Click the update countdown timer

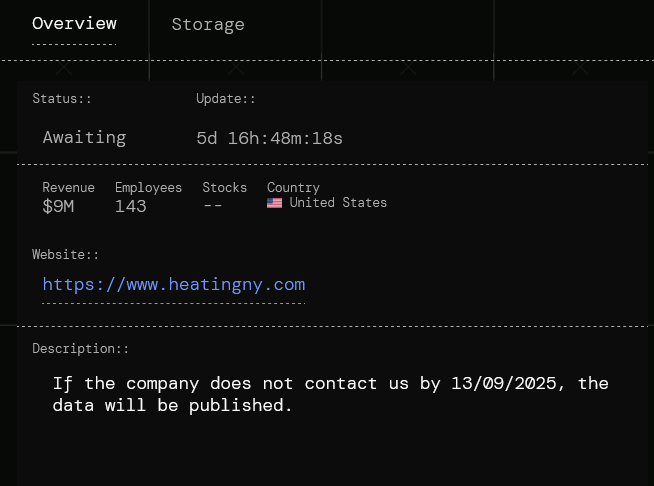click(269, 138)
